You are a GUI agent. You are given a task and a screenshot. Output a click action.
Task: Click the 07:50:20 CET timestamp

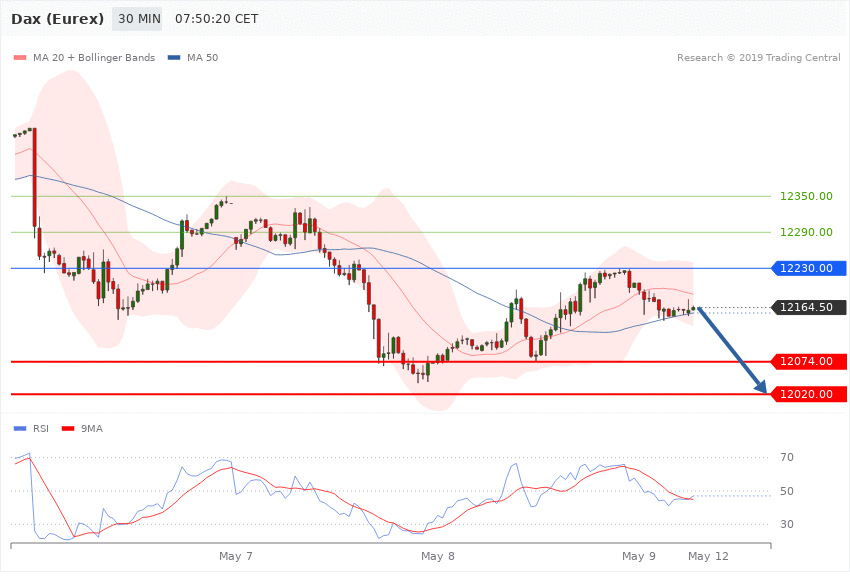coord(216,19)
